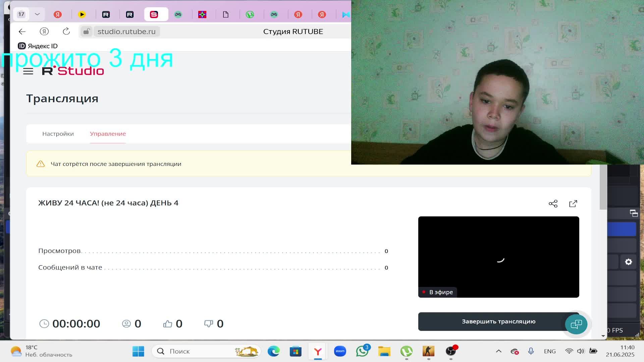Click the page vertical scrollbar
644x362 pixels.
603,188
